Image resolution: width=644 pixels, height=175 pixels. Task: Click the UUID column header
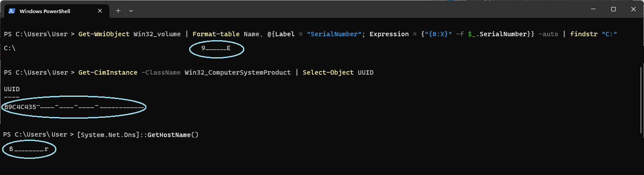[x=12, y=89]
